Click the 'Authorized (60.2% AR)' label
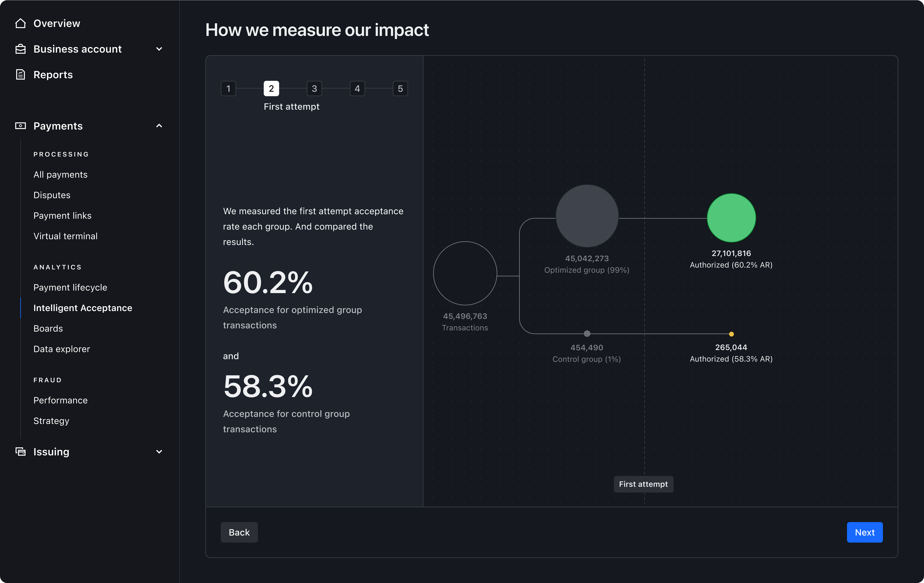This screenshot has width=924, height=583. 731,265
